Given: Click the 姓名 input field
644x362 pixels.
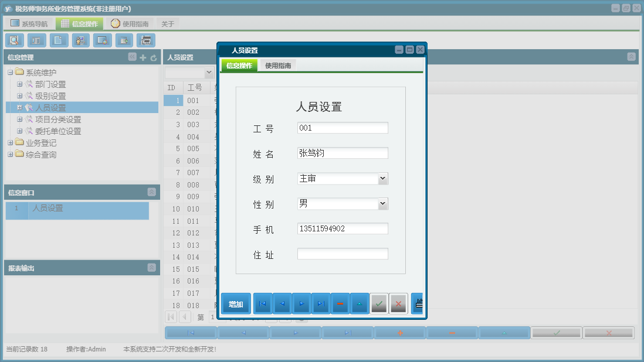Looking at the screenshot, I should (x=343, y=153).
